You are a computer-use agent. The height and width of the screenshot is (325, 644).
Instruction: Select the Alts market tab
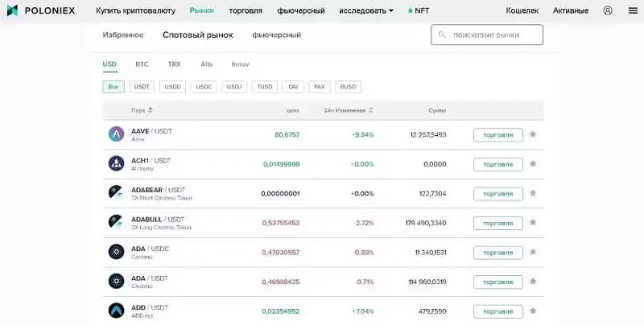(207, 64)
